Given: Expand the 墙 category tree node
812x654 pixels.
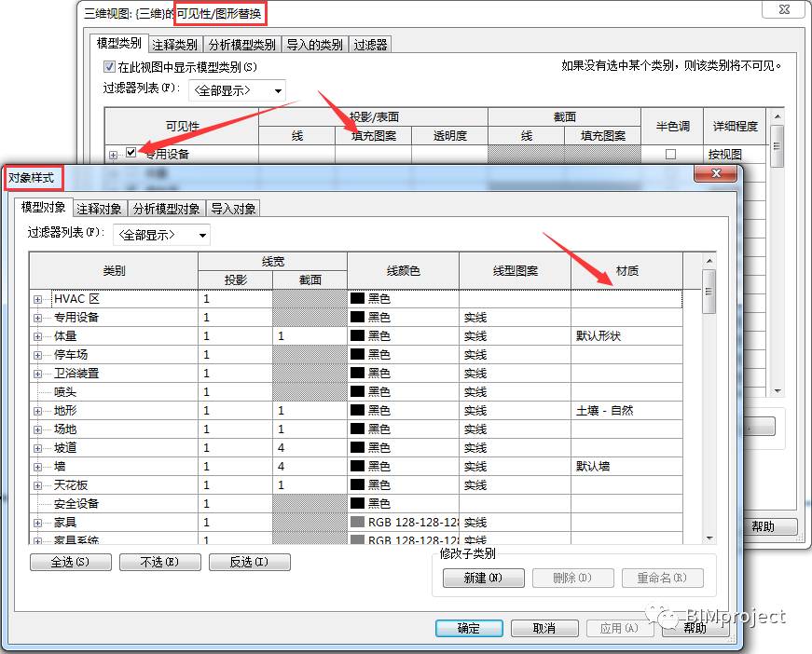Looking at the screenshot, I should 37,468.
